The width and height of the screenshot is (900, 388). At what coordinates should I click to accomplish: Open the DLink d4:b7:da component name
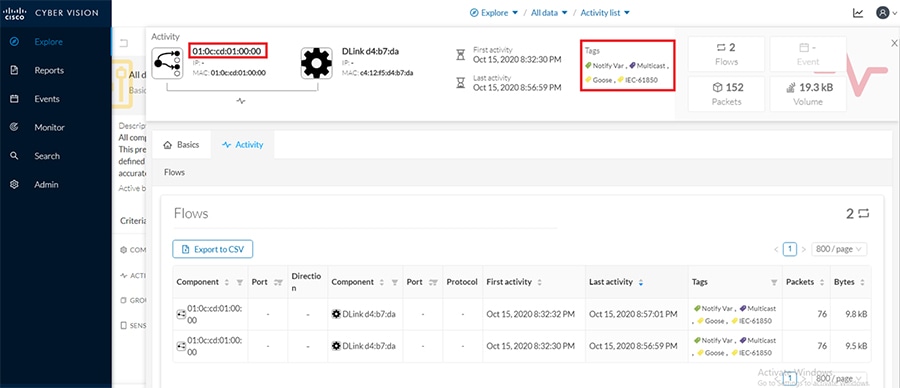370,51
